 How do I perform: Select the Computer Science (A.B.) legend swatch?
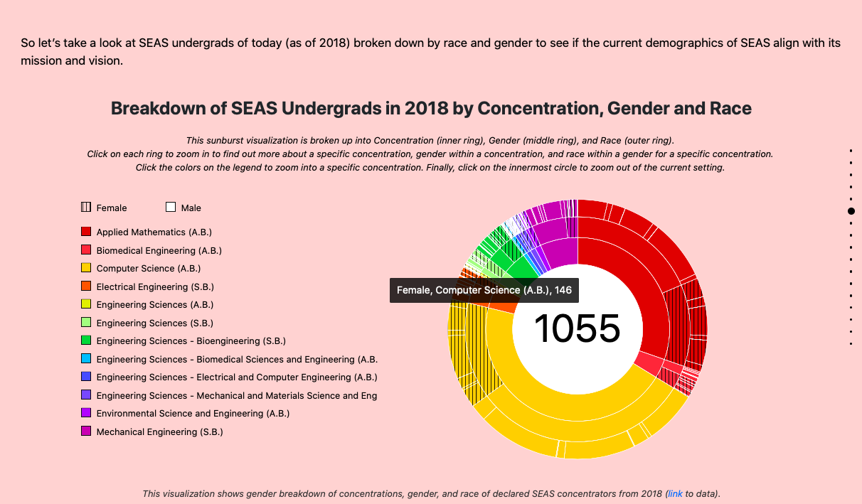pyautogui.click(x=85, y=268)
